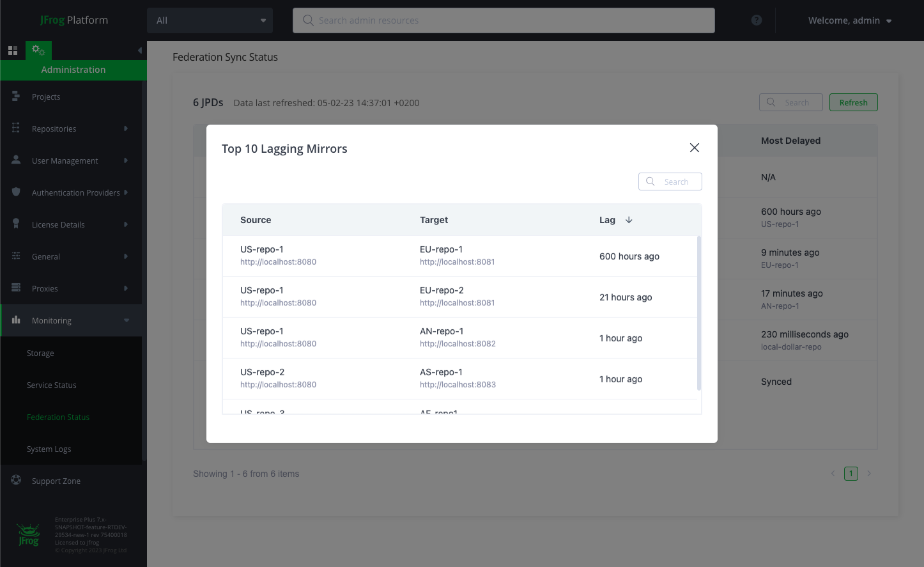The image size is (924, 567).
Task: Click the Proxies server icon
Action: (x=16, y=288)
